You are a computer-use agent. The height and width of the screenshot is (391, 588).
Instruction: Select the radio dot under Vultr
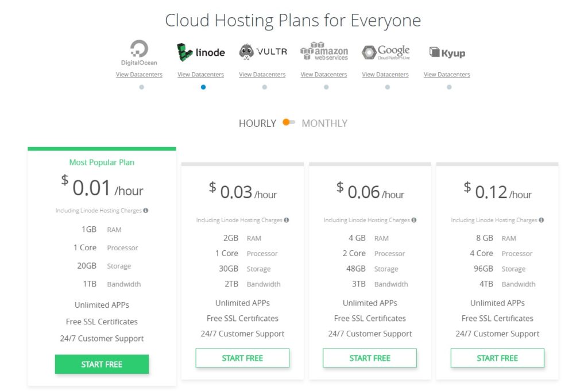264,87
